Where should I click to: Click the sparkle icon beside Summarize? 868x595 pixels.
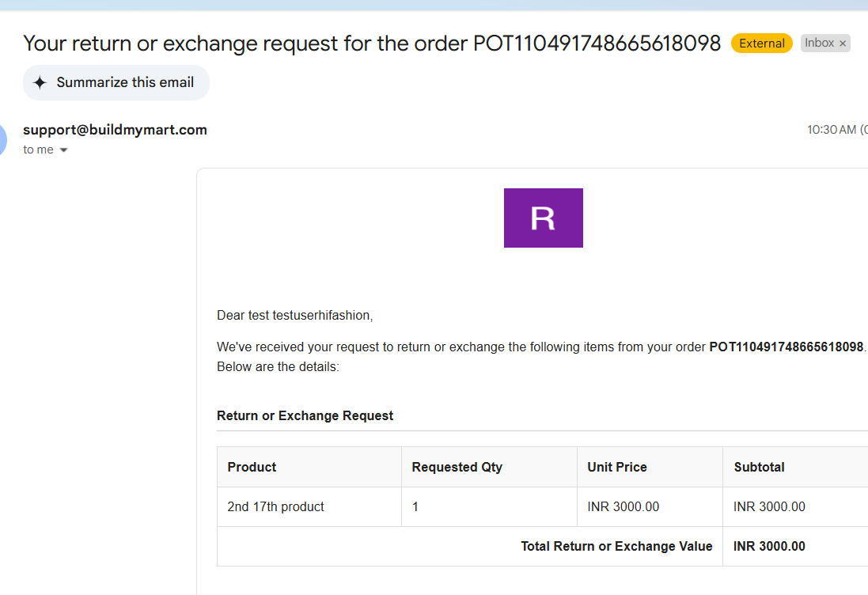pos(40,82)
